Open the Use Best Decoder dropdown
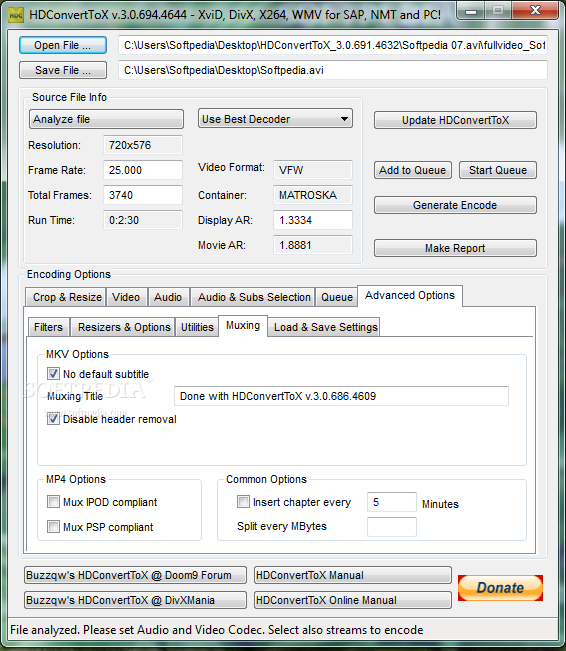This screenshot has width=566, height=651. (275, 119)
